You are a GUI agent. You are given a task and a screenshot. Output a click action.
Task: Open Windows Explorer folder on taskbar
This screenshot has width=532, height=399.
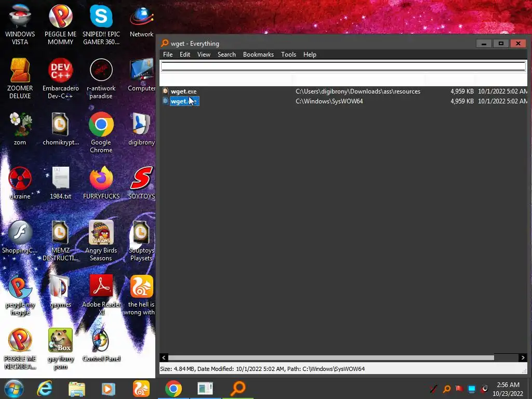(x=77, y=389)
